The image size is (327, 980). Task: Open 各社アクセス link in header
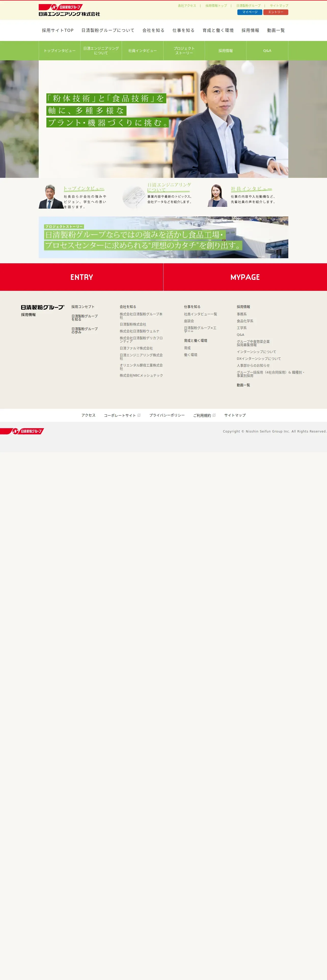click(x=187, y=6)
